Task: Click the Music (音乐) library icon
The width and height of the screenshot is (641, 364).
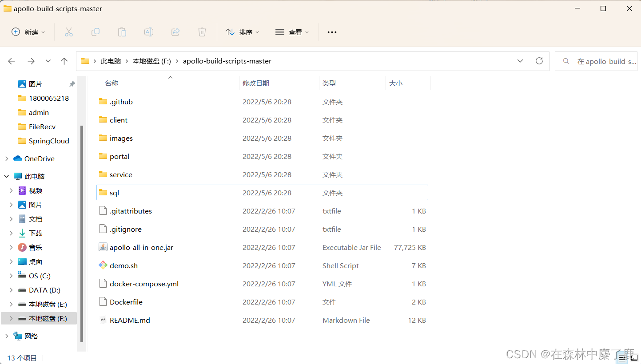Action: (x=22, y=247)
